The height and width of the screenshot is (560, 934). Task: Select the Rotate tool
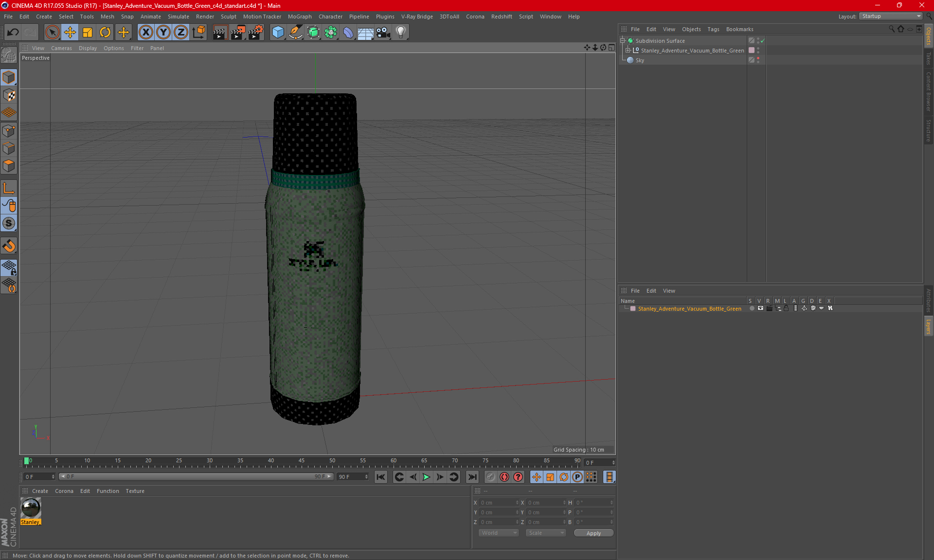click(x=105, y=33)
